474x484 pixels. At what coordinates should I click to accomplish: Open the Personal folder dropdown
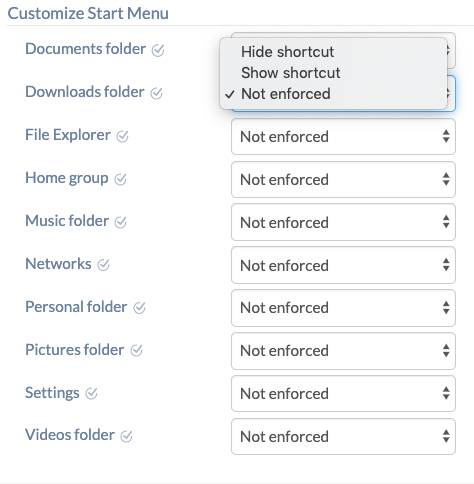[343, 308]
